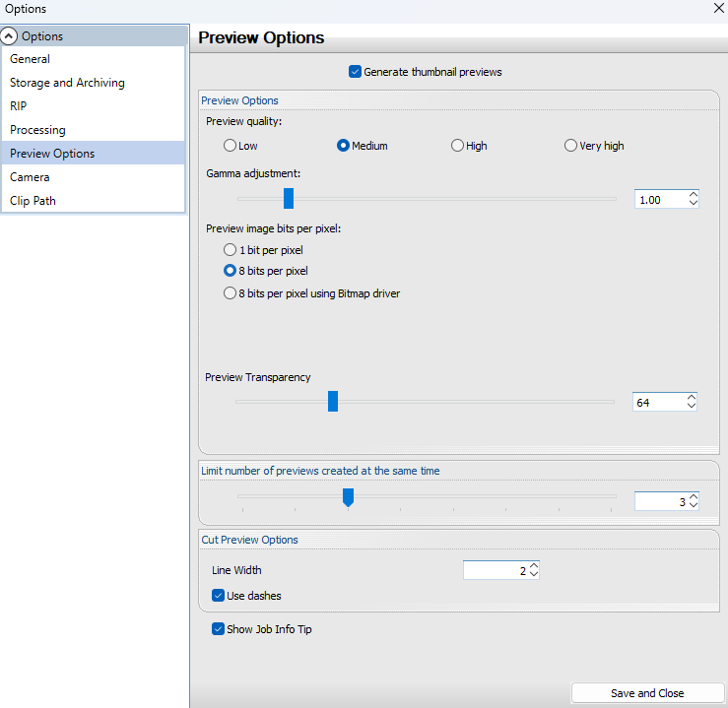
Task: Close the Options dialog window
Action: click(x=718, y=8)
